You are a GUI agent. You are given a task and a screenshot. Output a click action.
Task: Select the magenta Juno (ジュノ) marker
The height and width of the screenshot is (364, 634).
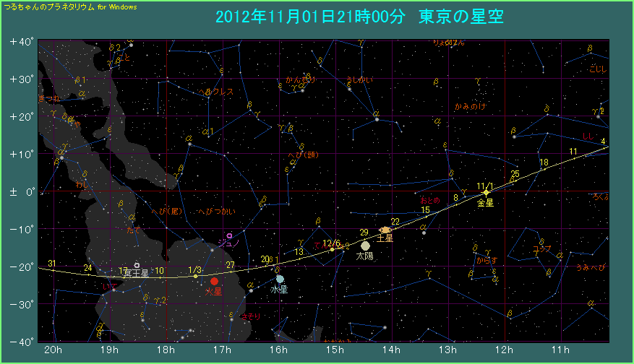pos(229,235)
